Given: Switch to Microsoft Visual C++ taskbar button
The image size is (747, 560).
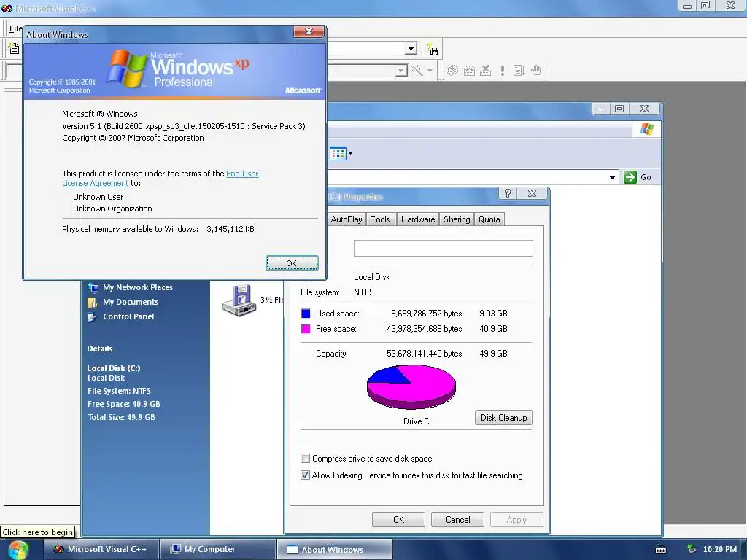Looking at the screenshot, I should point(102,550).
